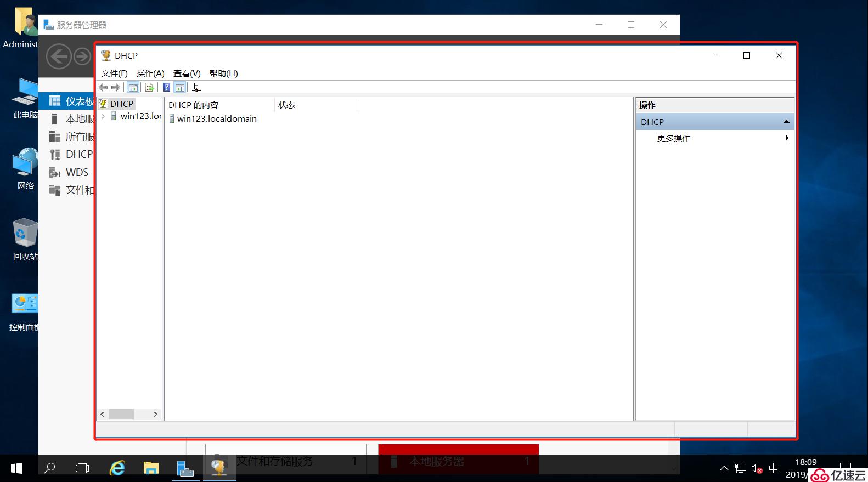868x482 pixels.
Task: Open the 查看(V) menu
Action: (187, 73)
